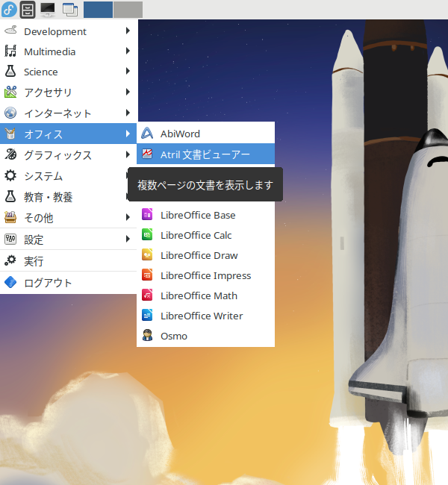This screenshot has height=485, width=448.
Task: Click the 教育・教養 flask icon
Action: [10, 196]
